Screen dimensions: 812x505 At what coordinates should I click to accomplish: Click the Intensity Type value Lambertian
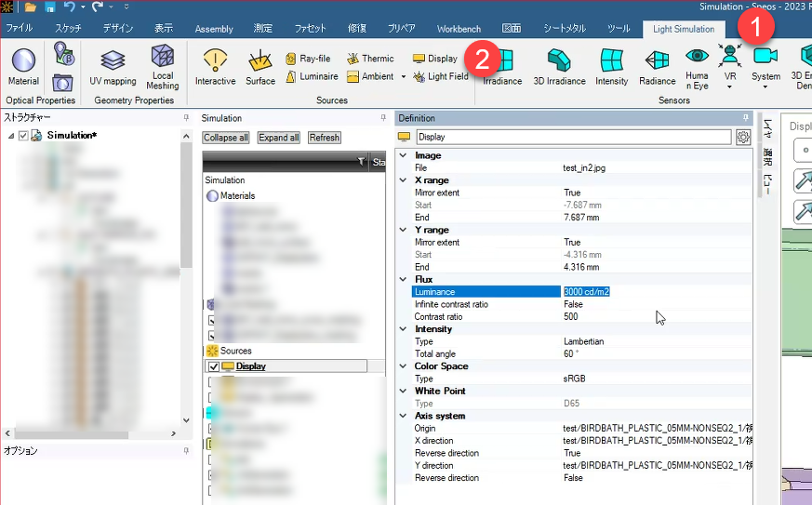click(583, 342)
